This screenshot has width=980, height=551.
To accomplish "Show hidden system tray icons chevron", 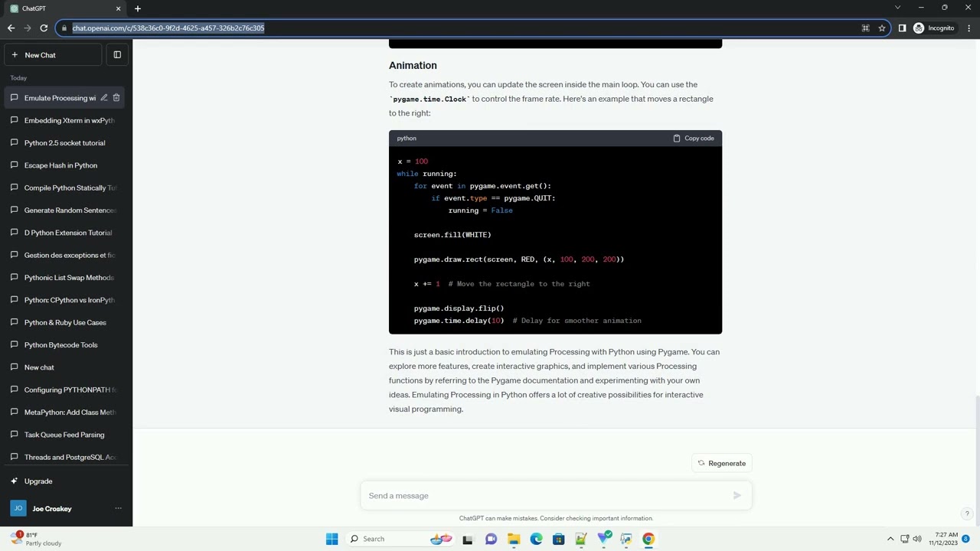I will 890,539.
